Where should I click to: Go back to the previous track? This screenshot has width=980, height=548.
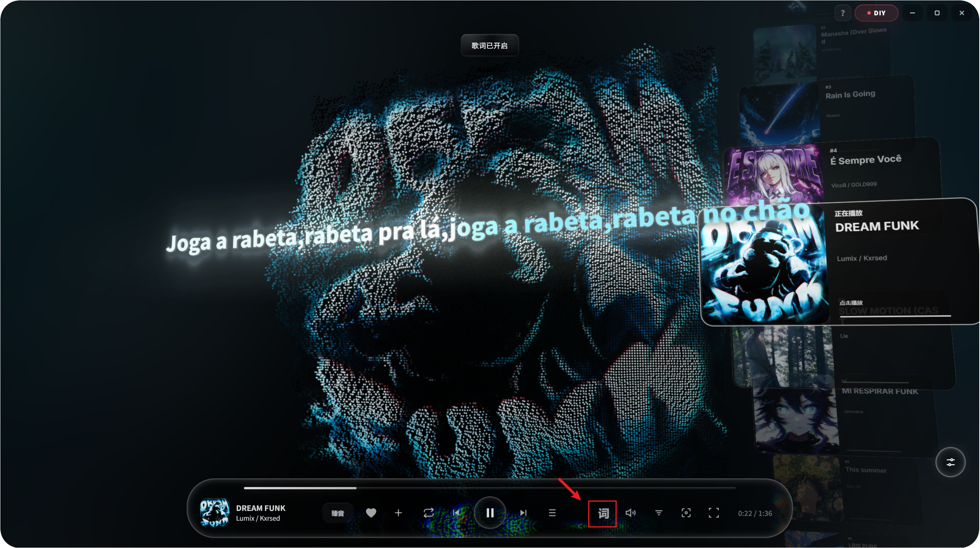click(456, 513)
